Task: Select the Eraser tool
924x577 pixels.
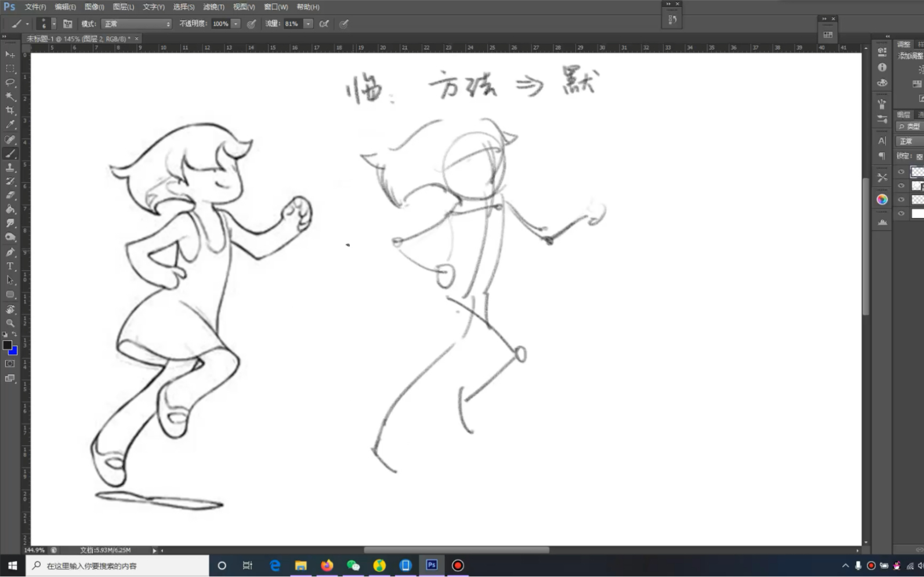Action: [10, 195]
